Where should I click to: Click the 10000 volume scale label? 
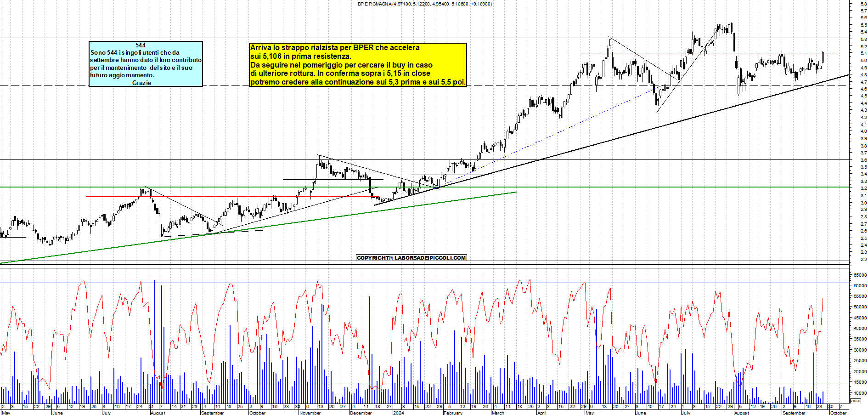point(860,393)
